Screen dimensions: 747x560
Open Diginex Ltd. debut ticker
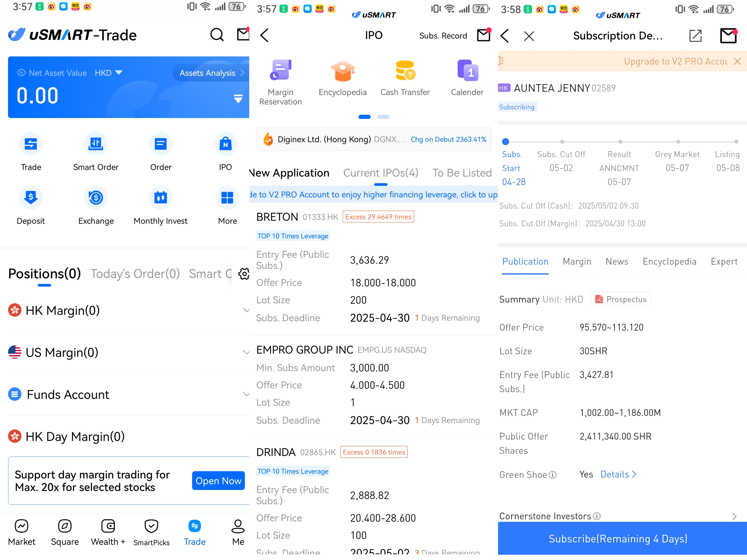[x=374, y=139]
